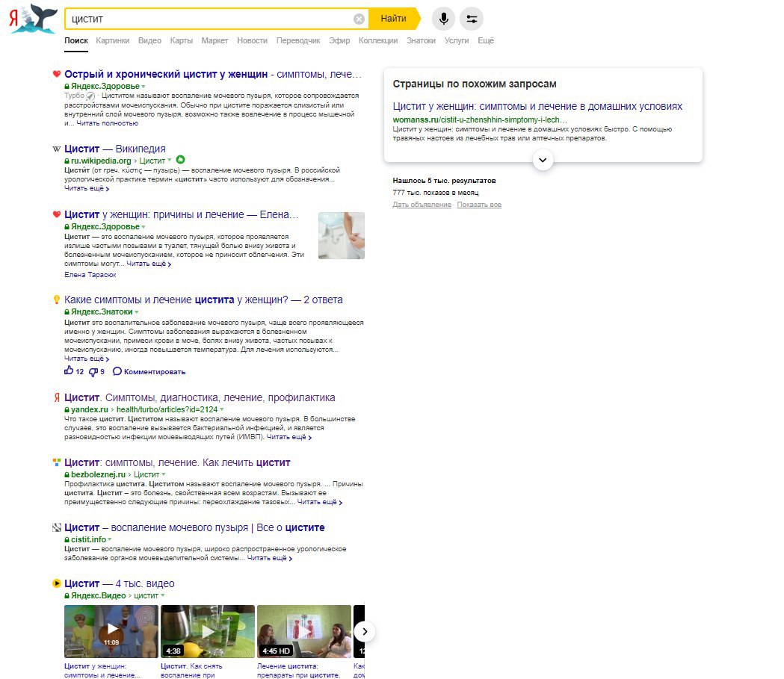Expand Страницы по похожим запросам chevron
This screenshot has width=784, height=679.
pyautogui.click(x=543, y=160)
